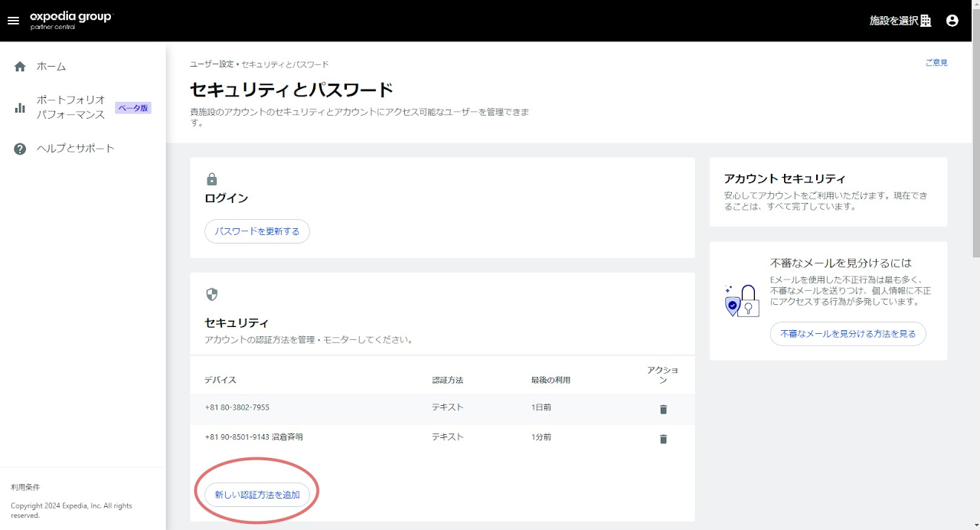Open ヘルプとサポート menu item
The image size is (980, 530).
point(75,149)
